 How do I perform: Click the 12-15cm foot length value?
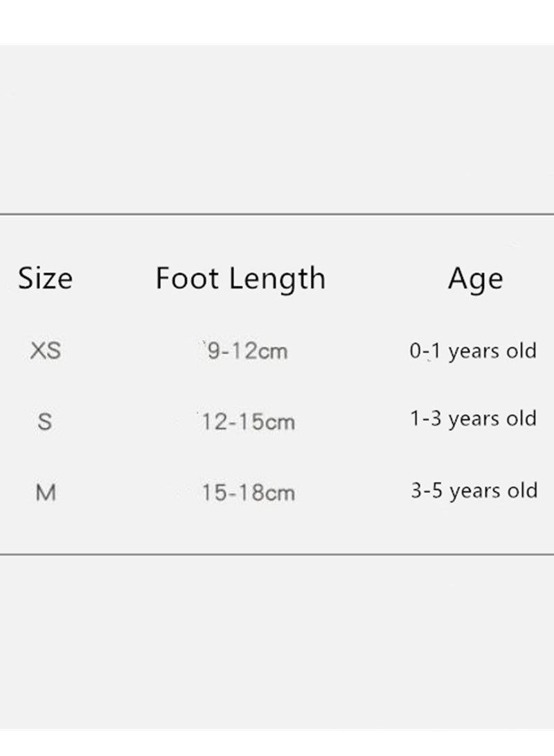pyautogui.click(x=249, y=422)
